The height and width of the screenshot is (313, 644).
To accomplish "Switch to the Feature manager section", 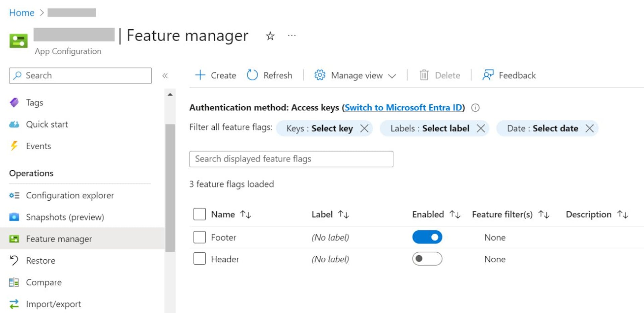I will [59, 239].
